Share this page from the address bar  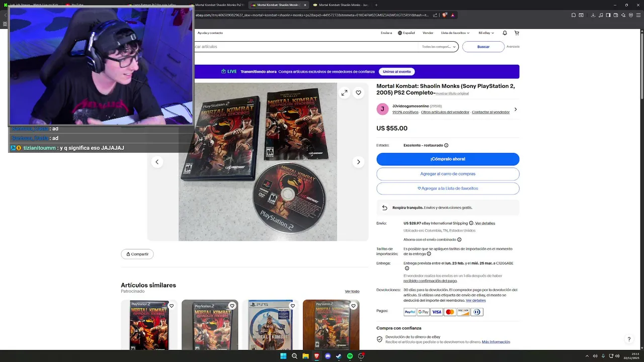click(436, 15)
